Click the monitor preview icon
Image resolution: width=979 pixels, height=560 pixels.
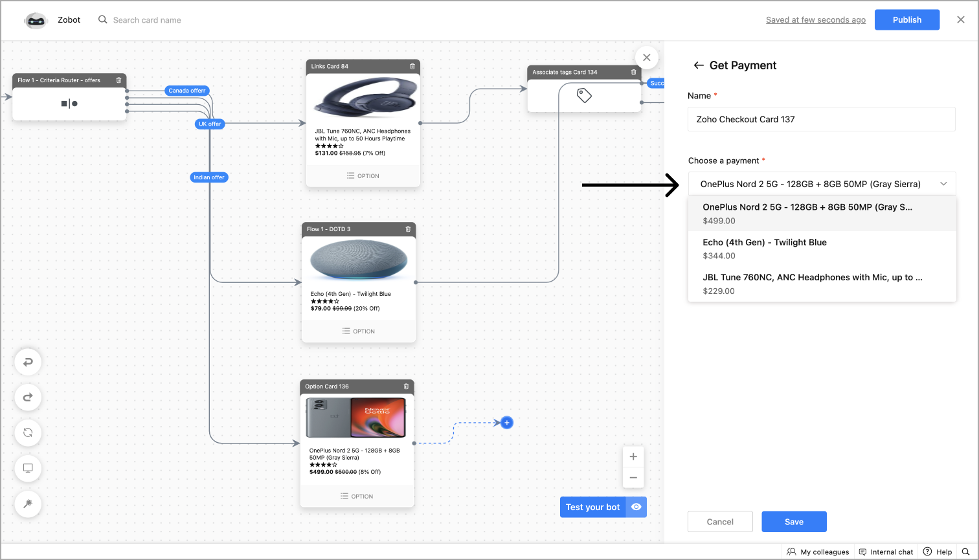pyautogui.click(x=28, y=468)
